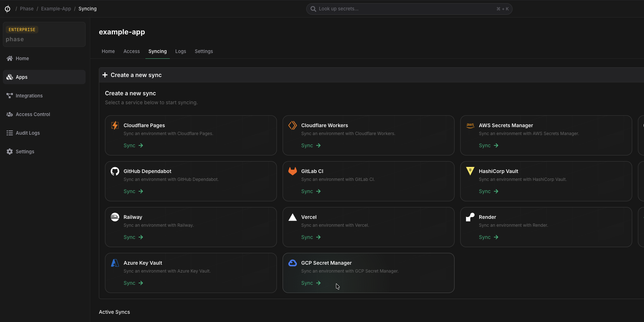The height and width of the screenshot is (322, 644).
Task: Click the ENTERPRISE phase organisation card
Action: click(x=44, y=34)
